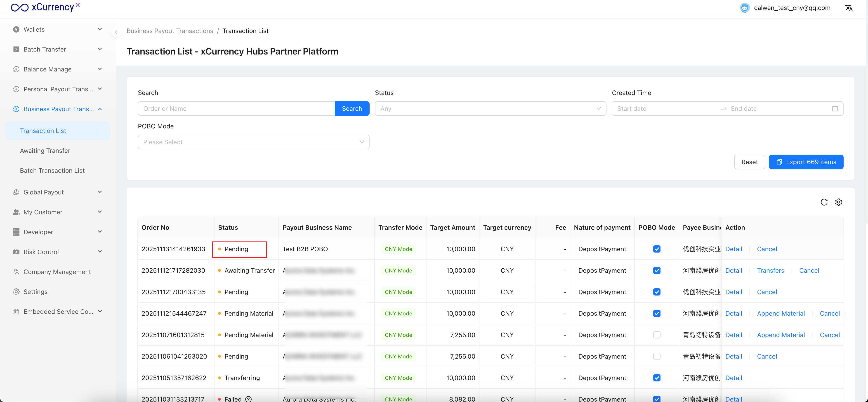The image size is (868, 402).
Task: Open the Status filter dropdown
Action: (490, 109)
